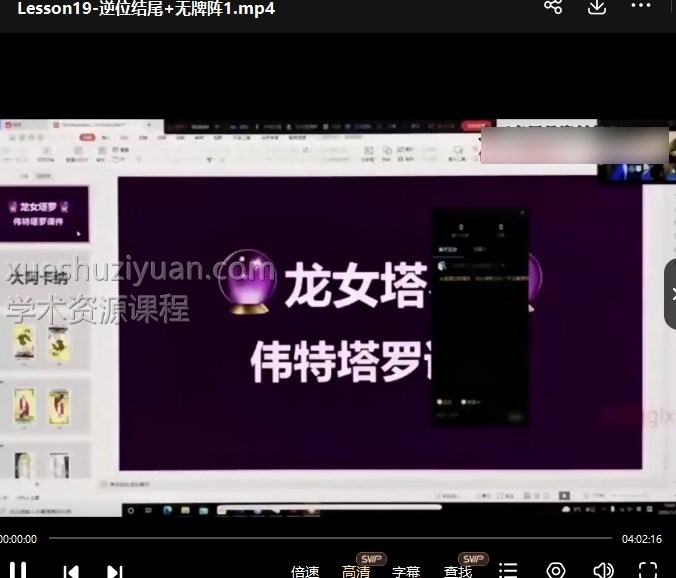This screenshot has height=578, width=676.
Task: Open the 高清 quality selector
Action: 356,572
